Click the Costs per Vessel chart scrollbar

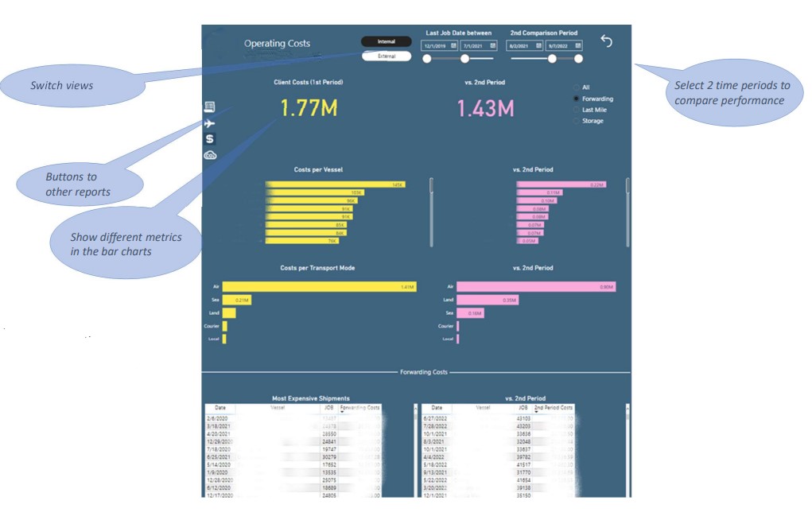[x=432, y=186]
